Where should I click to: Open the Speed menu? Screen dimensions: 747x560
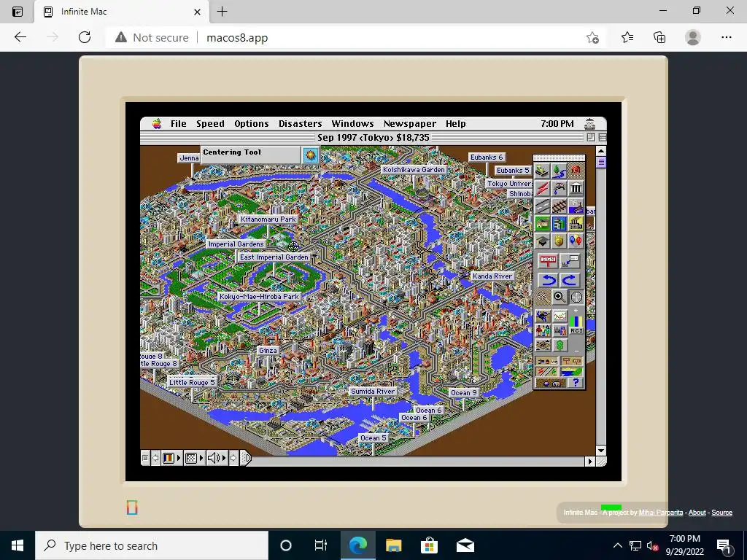[x=210, y=124]
